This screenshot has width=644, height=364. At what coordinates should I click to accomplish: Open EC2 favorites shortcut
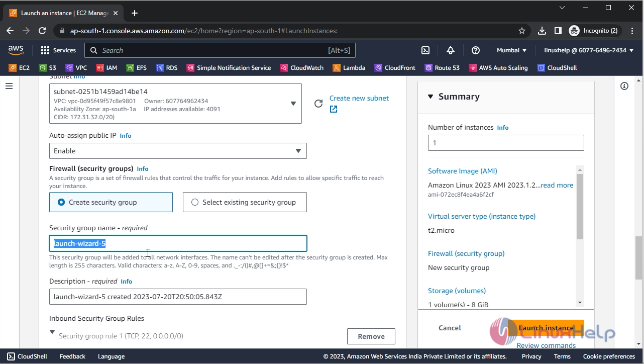19,68
